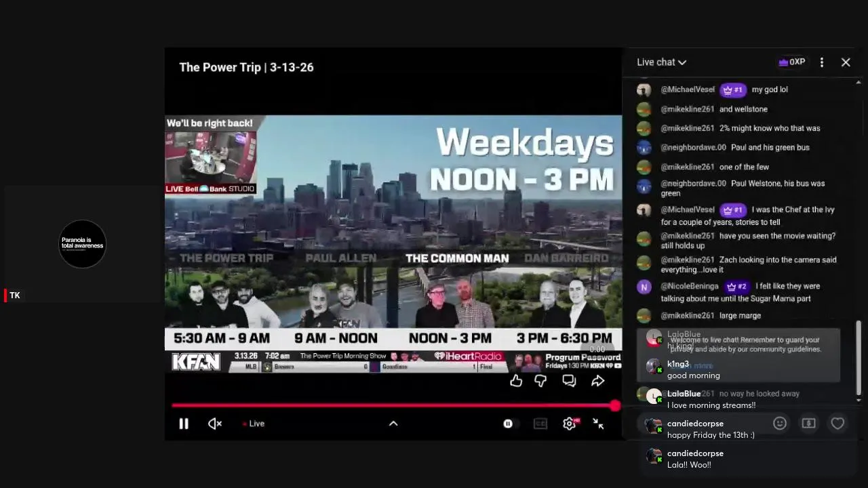The height and width of the screenshot is (488, 868).
Task: Open the avatar beside "Paul and his green bus"
Action: [x=644, y=147]
